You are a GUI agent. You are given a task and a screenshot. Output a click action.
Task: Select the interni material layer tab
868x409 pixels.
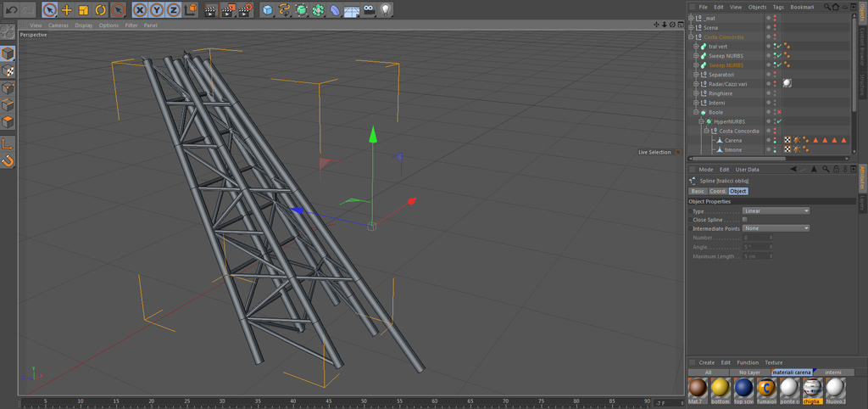pyautogui.click(x=832, y=372)
